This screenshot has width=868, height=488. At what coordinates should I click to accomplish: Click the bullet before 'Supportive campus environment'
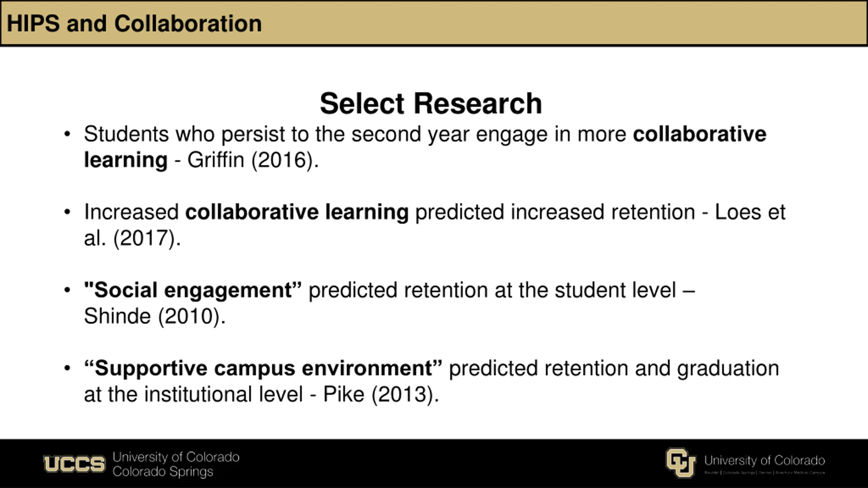pyautogui.click(x=67, y=368)
